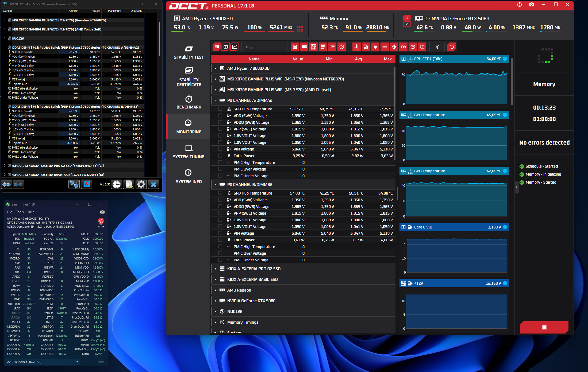588x372 pixels.
Task: Check the DIMMA2 Total Power checkbox
Action: 220,156
